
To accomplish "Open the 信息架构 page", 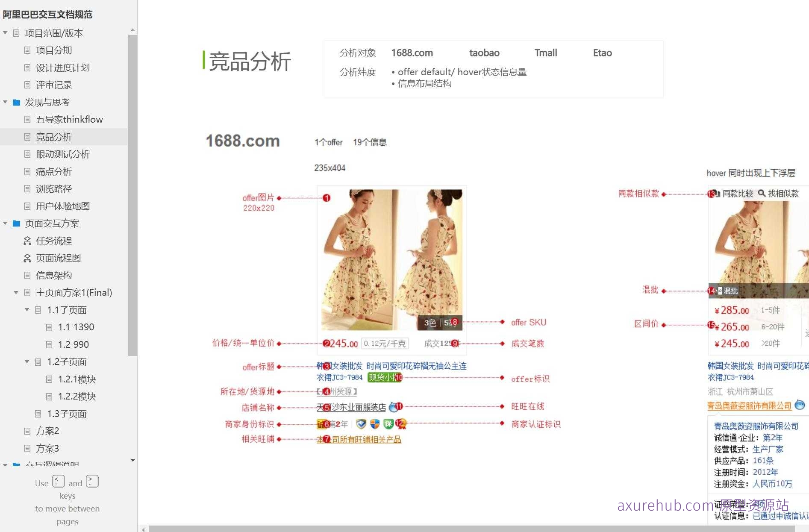I will click(x=54, y=275).
